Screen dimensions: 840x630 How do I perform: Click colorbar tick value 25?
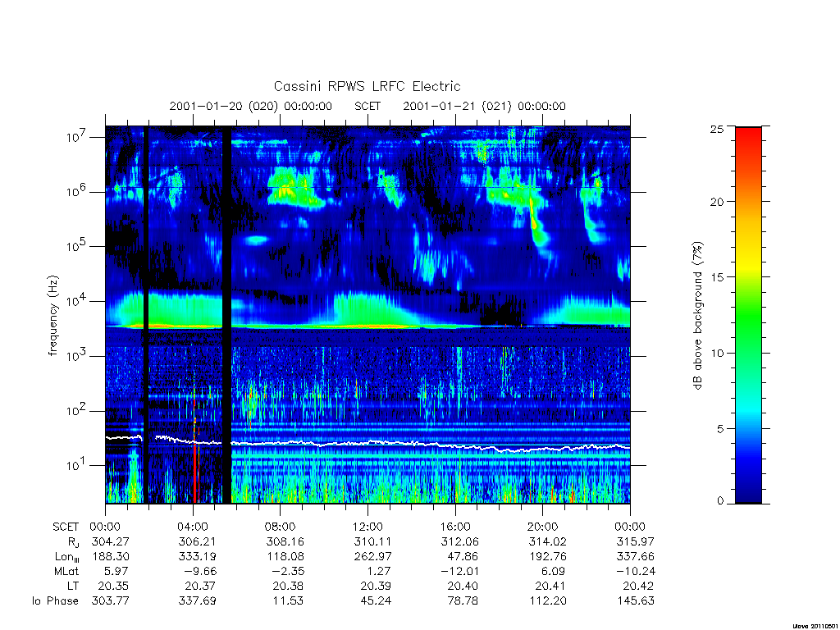[x=717, y=129]
